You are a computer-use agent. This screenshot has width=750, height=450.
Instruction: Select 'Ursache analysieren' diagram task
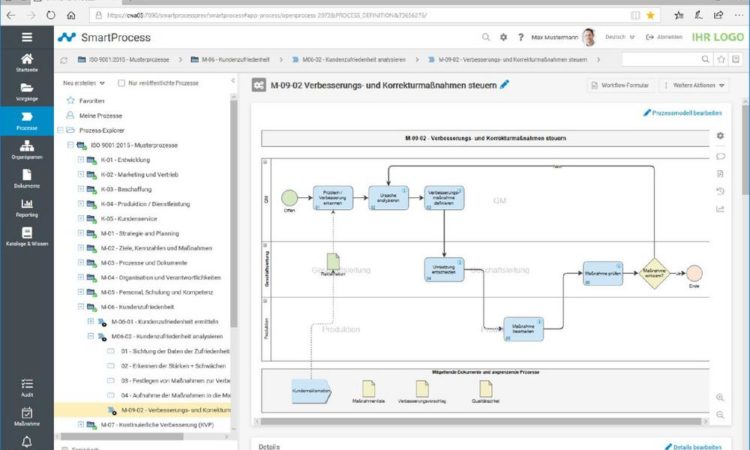388,198
